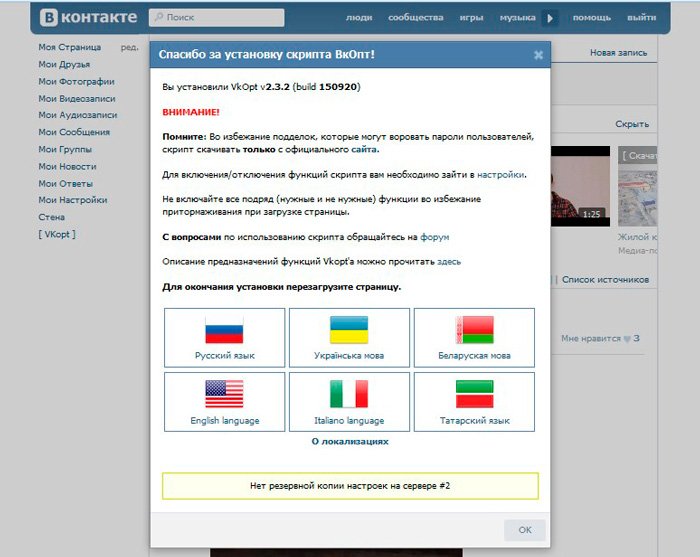Screen dimensions: 700x557
Task: Open Мои Друзья
Action: pos(64,64)
